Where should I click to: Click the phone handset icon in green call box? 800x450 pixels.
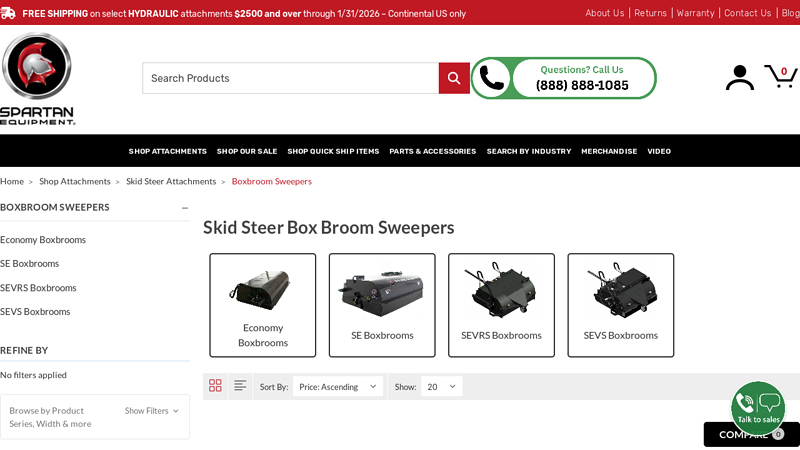pos(491,78)
